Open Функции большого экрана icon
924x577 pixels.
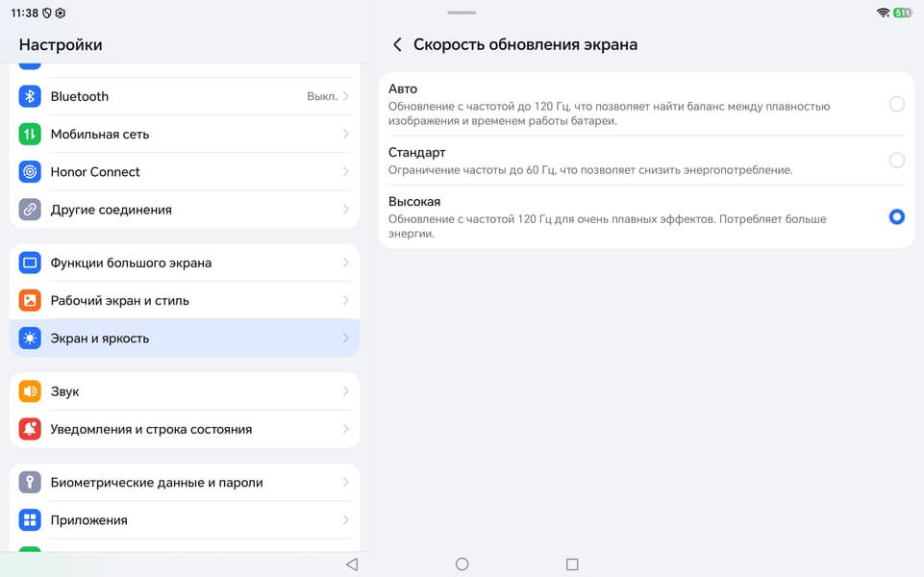(x=30, y=263)
